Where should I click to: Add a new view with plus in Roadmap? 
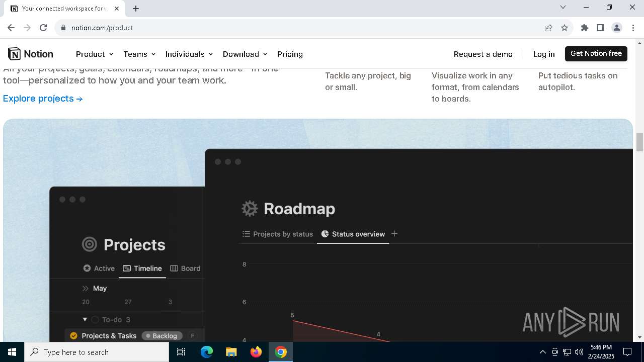coord(394,234)
